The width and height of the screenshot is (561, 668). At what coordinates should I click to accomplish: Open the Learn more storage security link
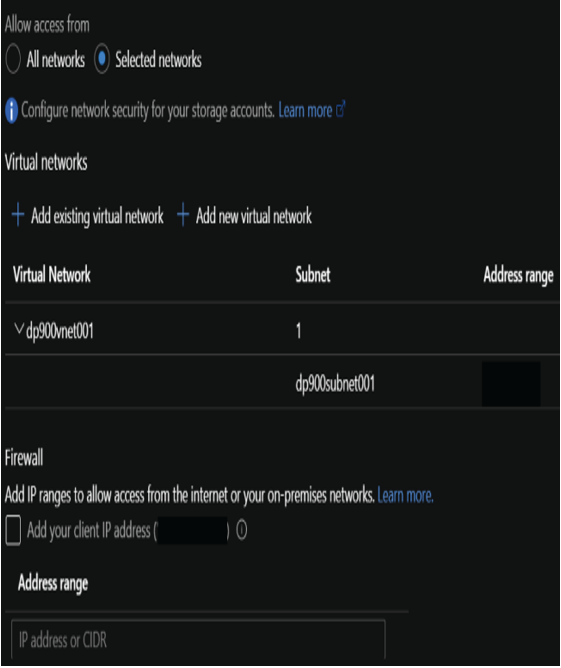pos(305,110)
